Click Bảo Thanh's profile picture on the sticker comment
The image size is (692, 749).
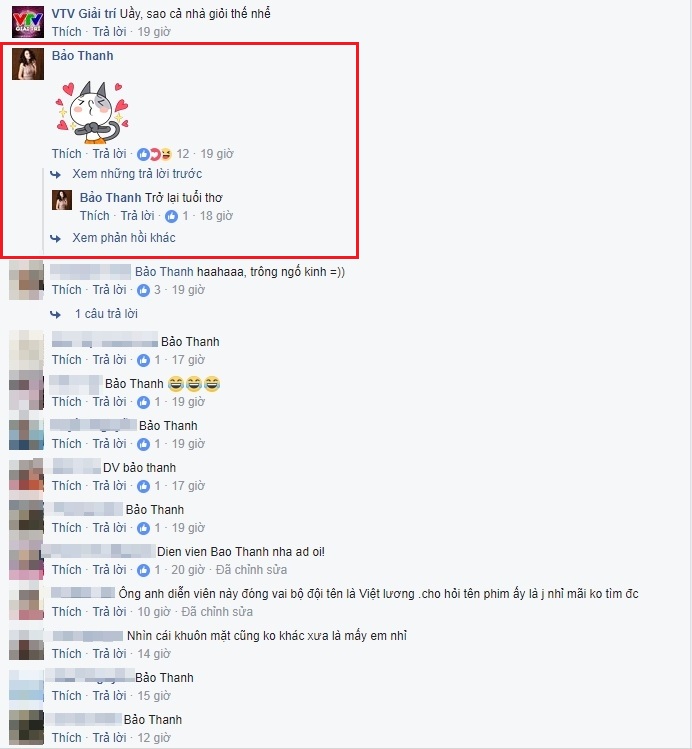[x=28, y=64]
